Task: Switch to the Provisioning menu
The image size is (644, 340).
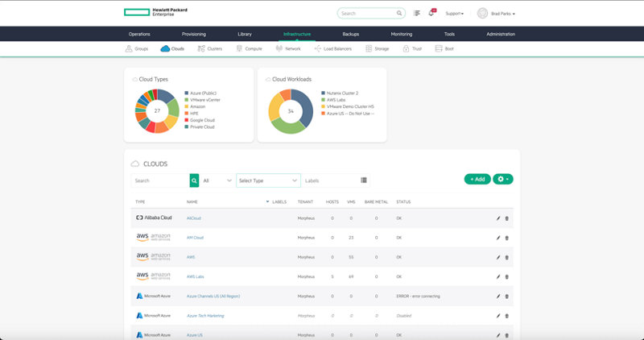Action: 193,34
